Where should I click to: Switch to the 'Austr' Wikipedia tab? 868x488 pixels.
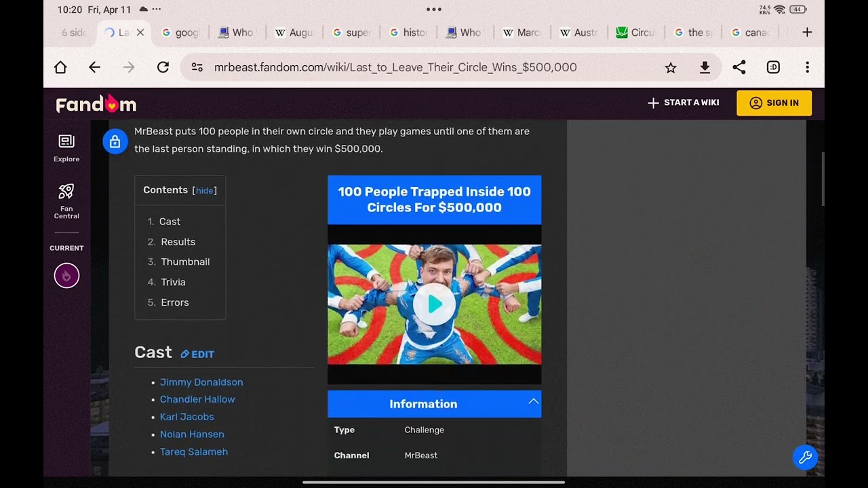click(578, 32)
